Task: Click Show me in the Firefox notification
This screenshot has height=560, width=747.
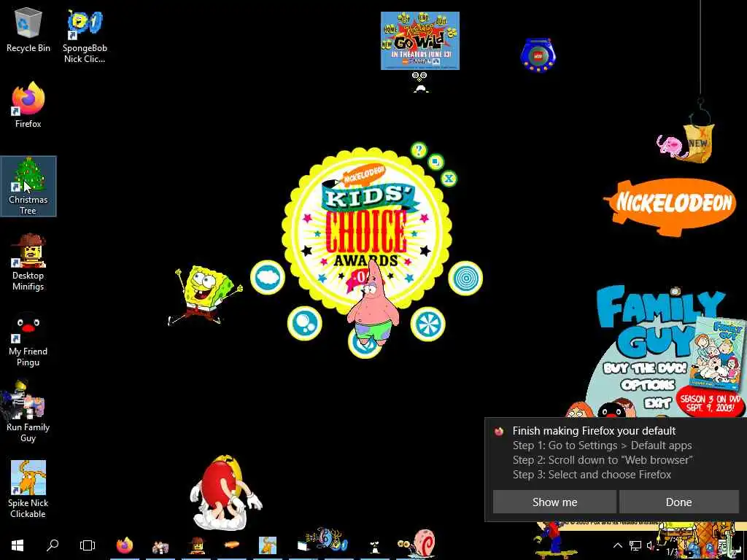Action: 554,502
